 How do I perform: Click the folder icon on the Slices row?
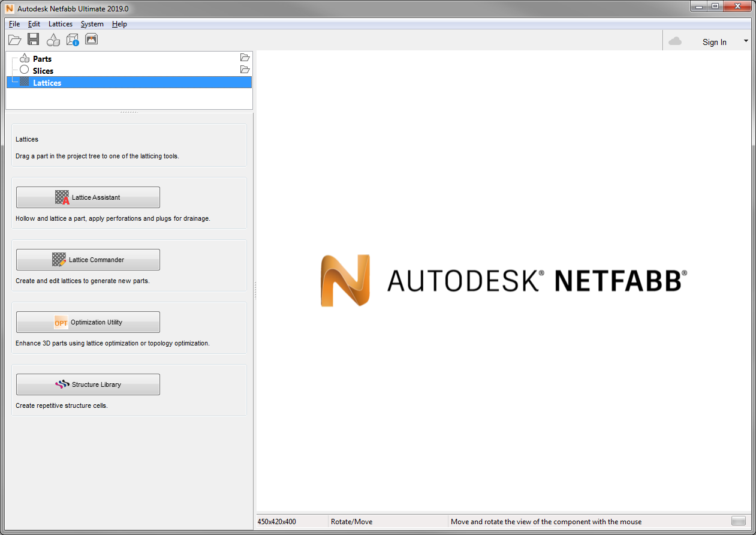point(245,70)
